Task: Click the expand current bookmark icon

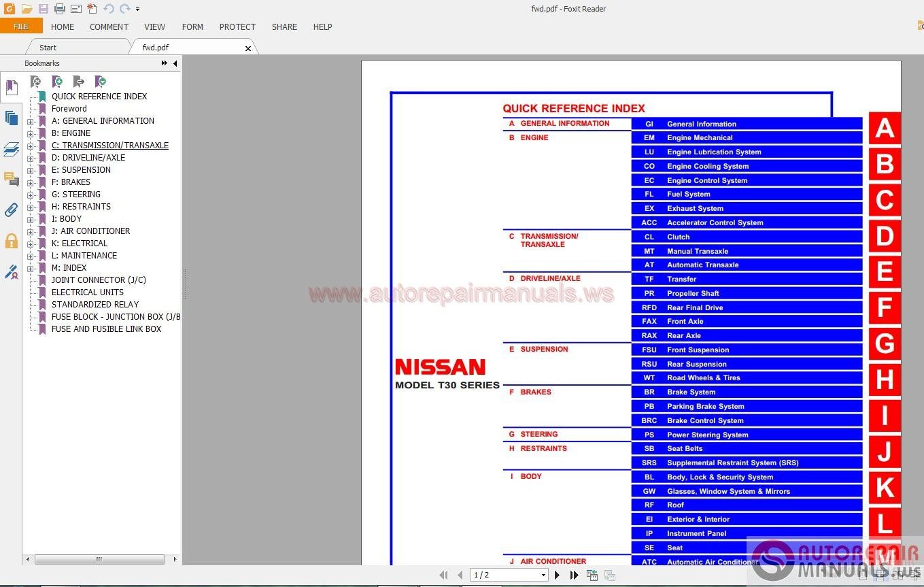Action: point(101,82)
